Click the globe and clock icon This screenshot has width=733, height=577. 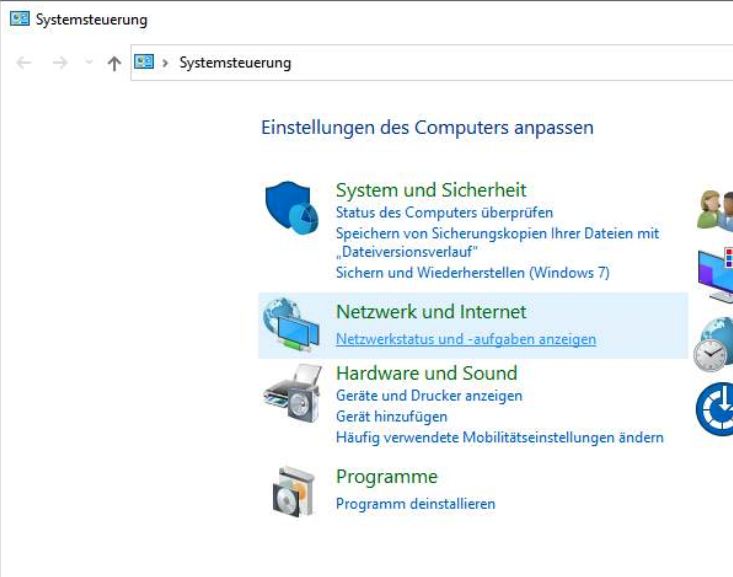coord(713,345)
